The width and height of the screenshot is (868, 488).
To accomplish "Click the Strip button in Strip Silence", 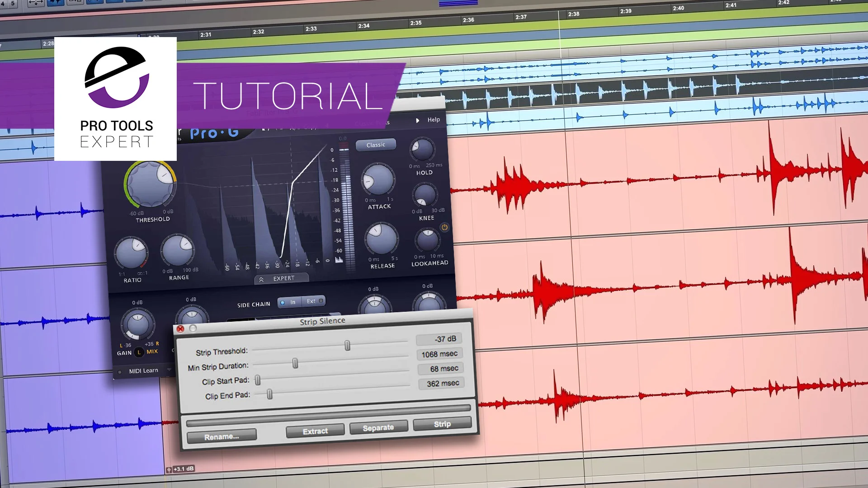I will (x=441, y=424).
